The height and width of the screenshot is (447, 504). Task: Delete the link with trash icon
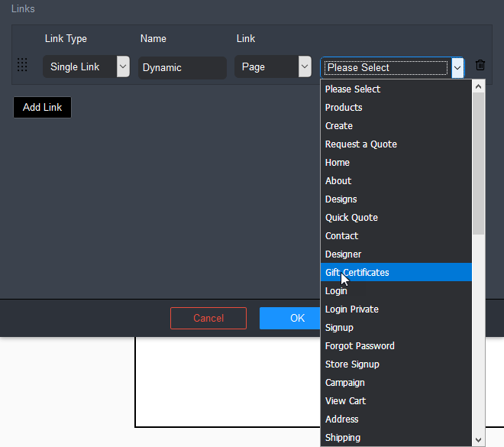click(x=480, y=66)
